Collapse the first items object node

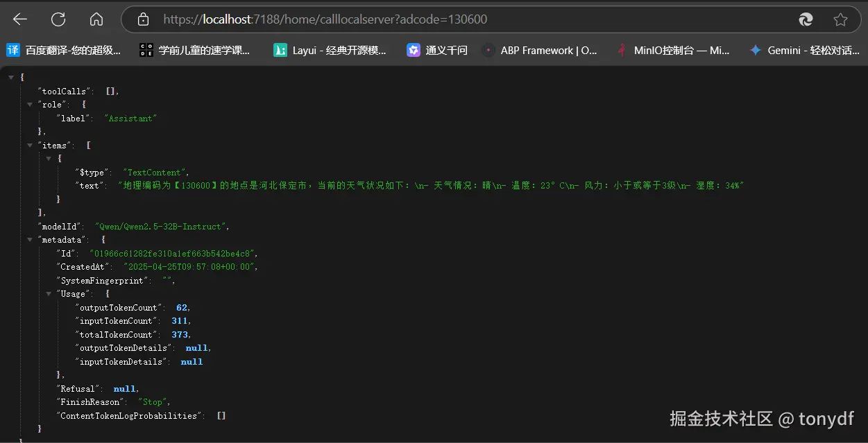(x=49, y=159)
